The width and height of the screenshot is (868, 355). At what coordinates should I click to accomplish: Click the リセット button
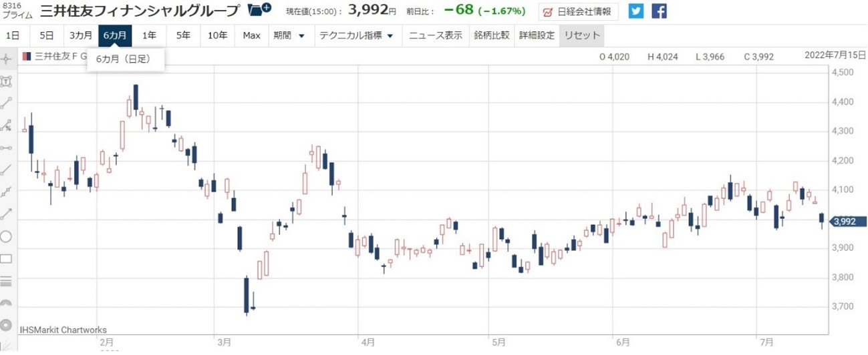(582, 35)
